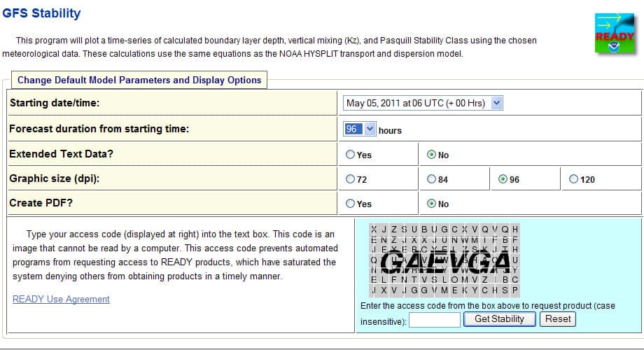Open the READY Use Agreement link
Image resolution: width=644 pixels, height=350 pixels.
click(61, 299)
